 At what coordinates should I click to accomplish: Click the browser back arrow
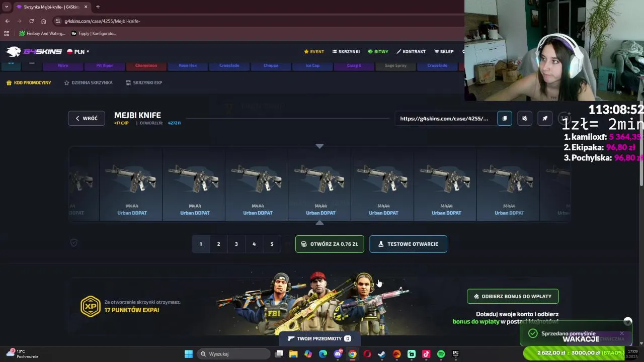tap(7, 21)
